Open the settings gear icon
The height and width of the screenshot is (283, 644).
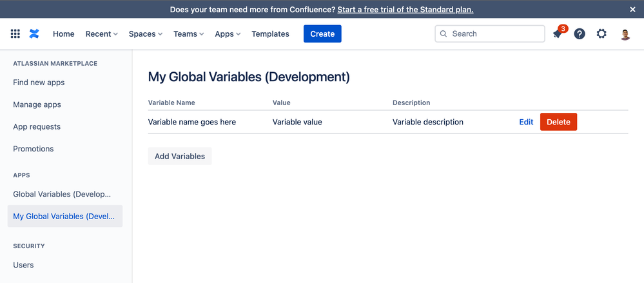(x=601, y=34)
